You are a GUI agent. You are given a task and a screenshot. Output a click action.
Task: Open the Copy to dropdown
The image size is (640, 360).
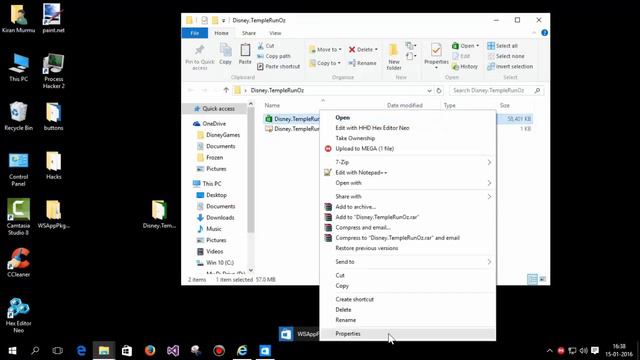tap(325, 63)
